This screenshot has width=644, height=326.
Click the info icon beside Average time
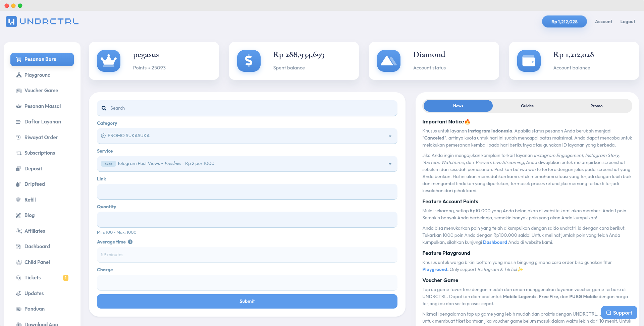click(130, 242)
